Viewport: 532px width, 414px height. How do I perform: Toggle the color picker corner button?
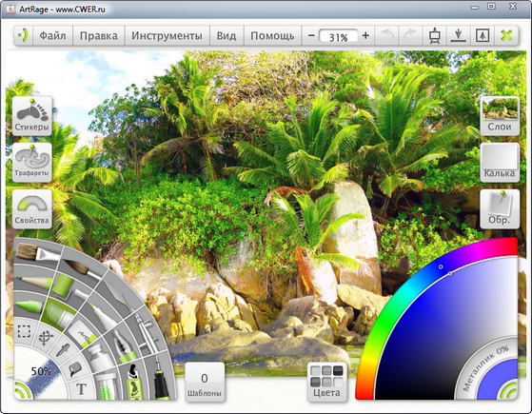508,390
